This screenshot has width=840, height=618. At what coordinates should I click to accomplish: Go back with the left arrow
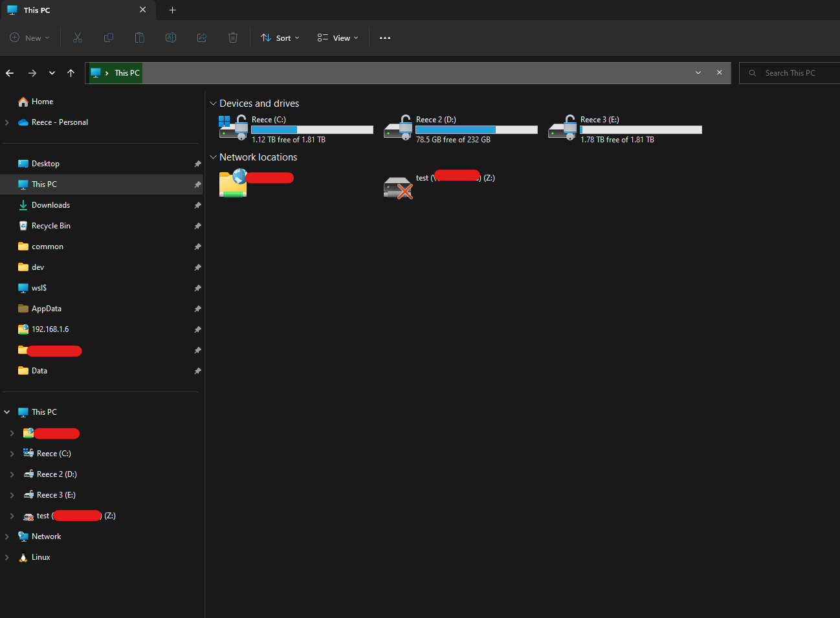[10, 73]
